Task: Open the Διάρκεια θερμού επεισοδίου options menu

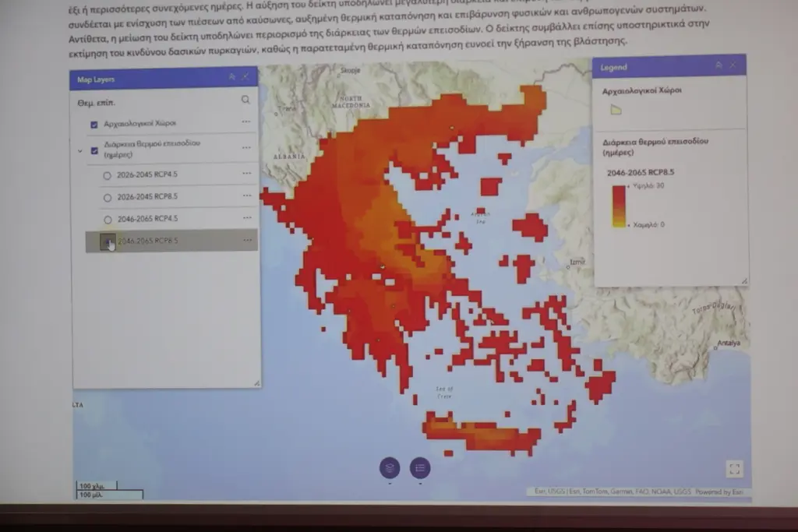Action: (x=246, y=148)
